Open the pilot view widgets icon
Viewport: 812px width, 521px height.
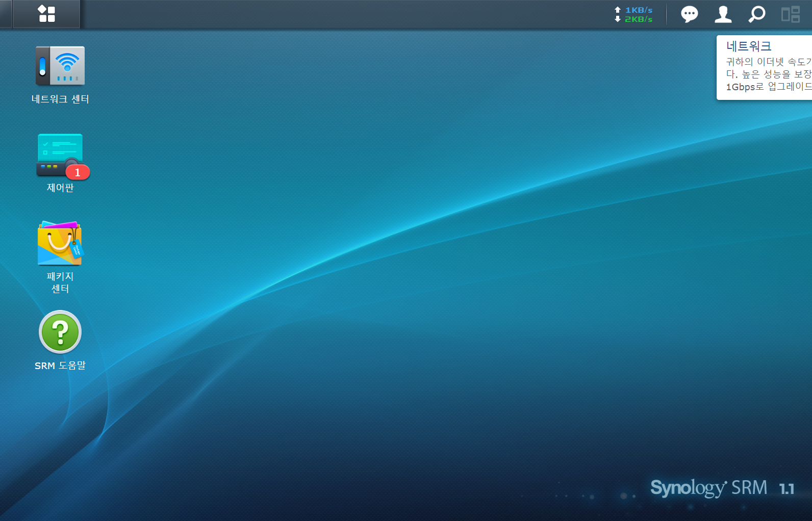point(791,14)
